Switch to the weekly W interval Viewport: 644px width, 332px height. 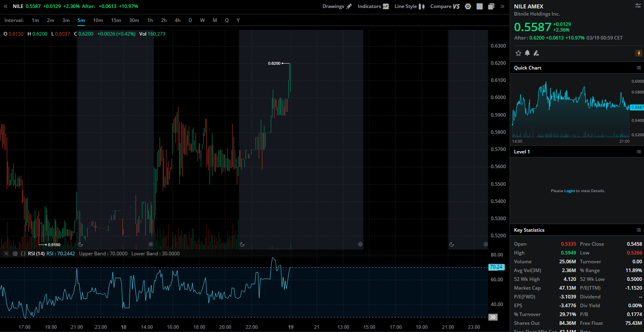coord(202,20)
